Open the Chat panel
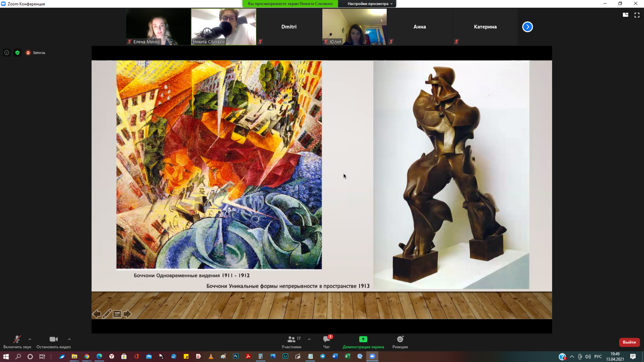The height and width of the screenshot is (362, 644). (326, 342)
